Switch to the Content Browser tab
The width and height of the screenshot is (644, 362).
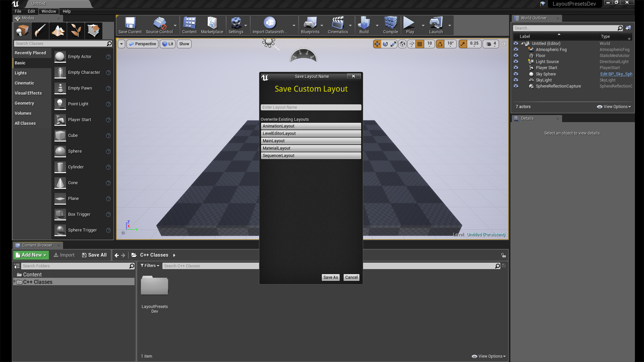(x=37, y=245)
